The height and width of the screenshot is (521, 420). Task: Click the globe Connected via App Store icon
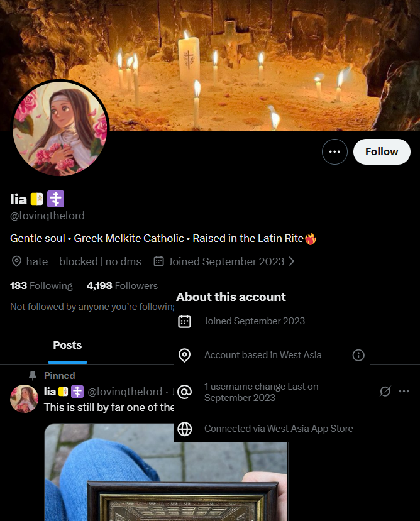185,429
